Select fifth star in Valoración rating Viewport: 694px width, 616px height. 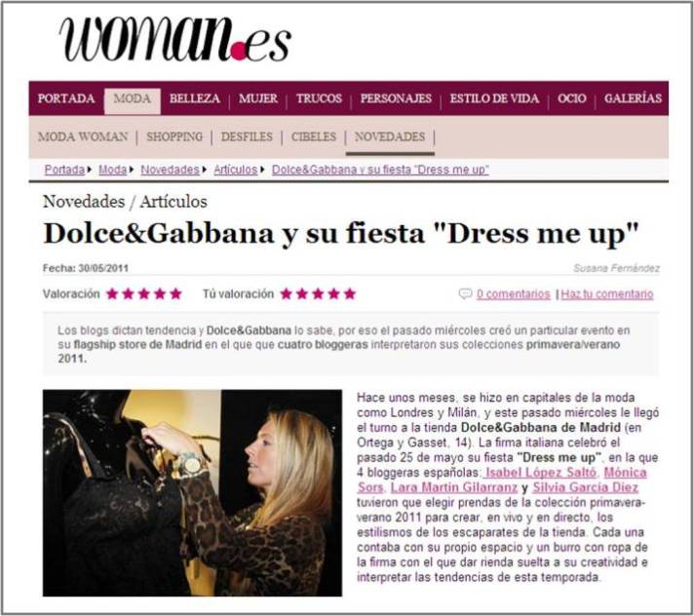pyautogui.click(x=175, y=293)
